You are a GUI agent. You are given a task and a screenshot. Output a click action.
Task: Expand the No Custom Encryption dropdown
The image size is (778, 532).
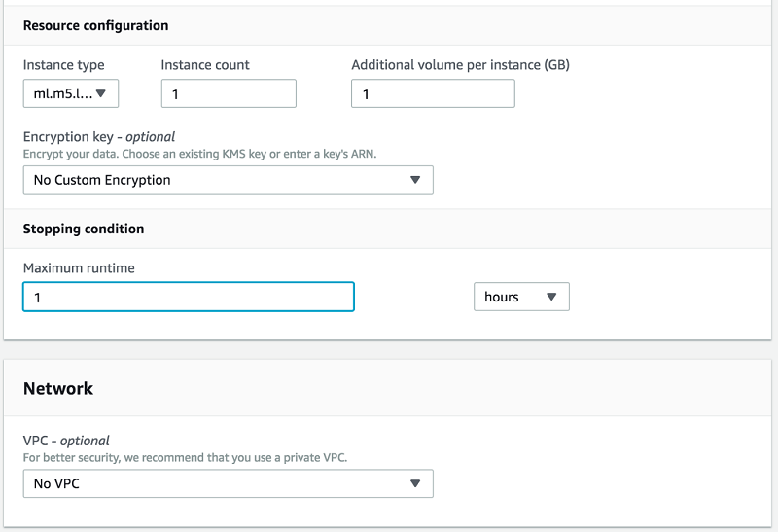(228, 180)
